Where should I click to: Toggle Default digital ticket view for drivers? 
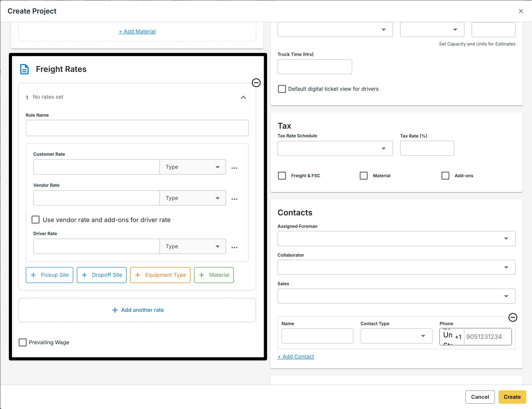coord(282,89)
